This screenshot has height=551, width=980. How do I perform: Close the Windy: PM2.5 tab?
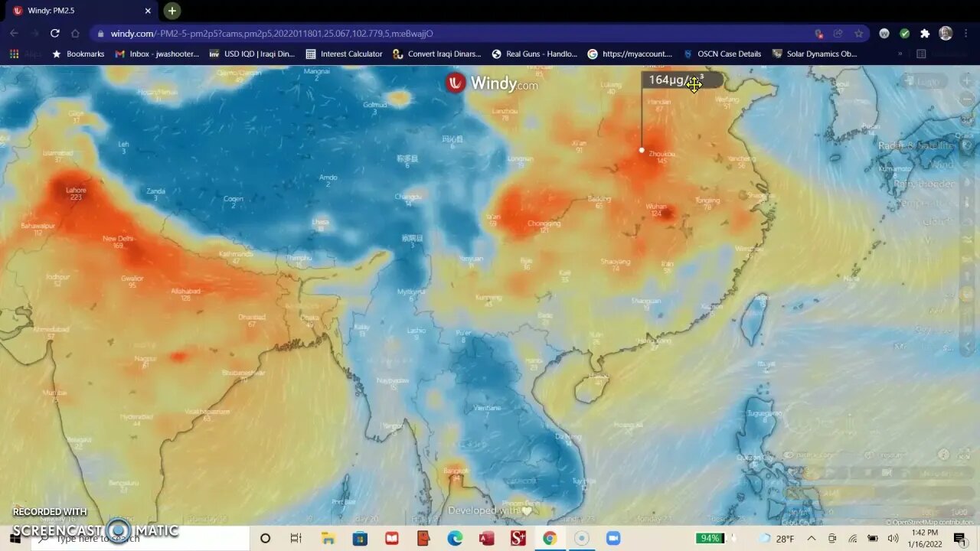(x=149, y=11)
